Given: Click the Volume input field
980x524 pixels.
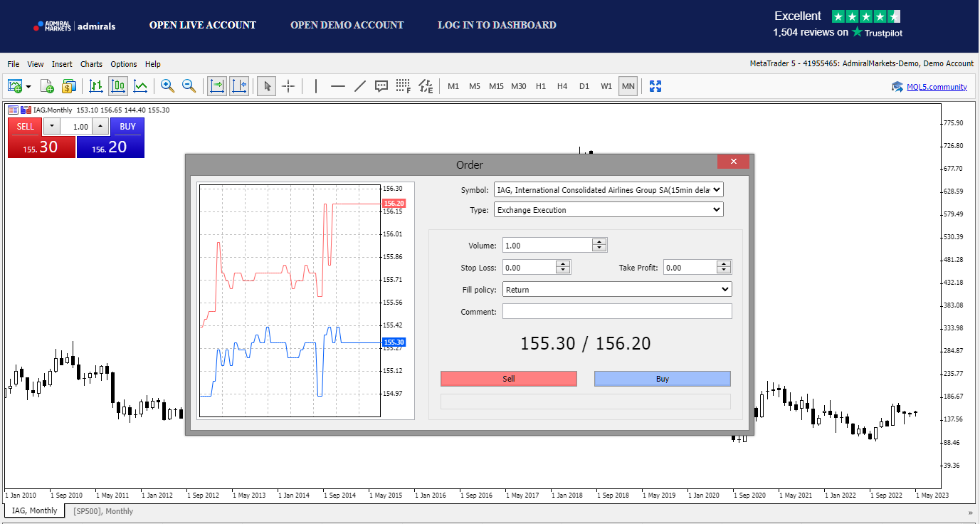Looking at the screenshot, I should click(x=547, y=246).
